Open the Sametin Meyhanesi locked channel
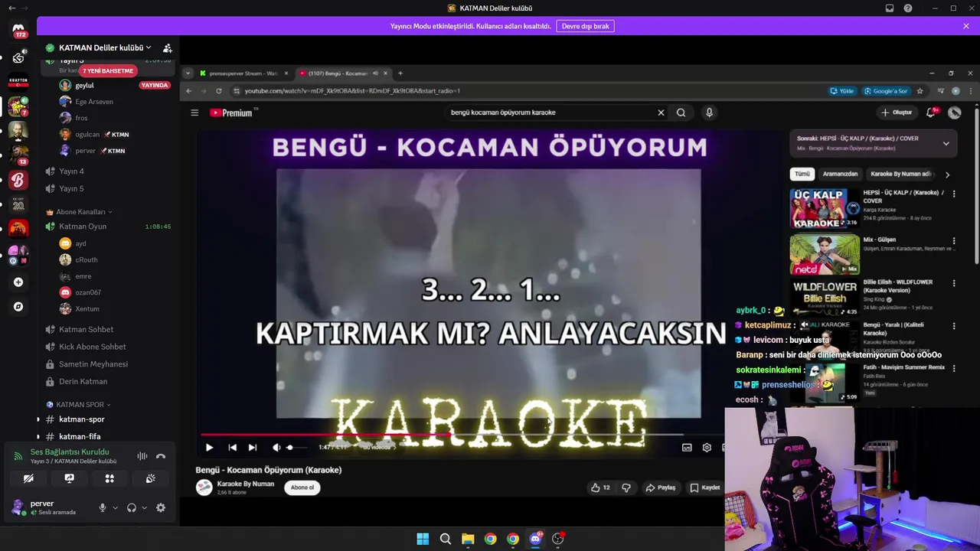This screenshot has width=980, height=551. pyautogui.click(x=93, y=364)
